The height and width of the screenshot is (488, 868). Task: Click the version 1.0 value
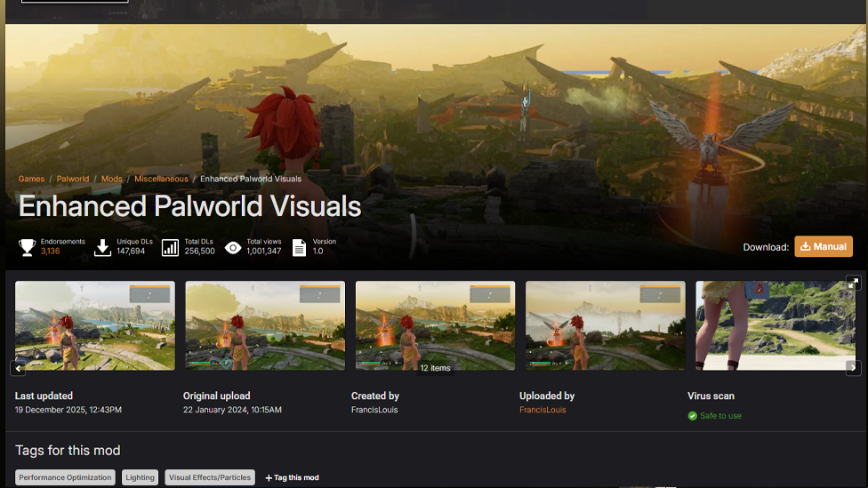click(x=317, y=252)
